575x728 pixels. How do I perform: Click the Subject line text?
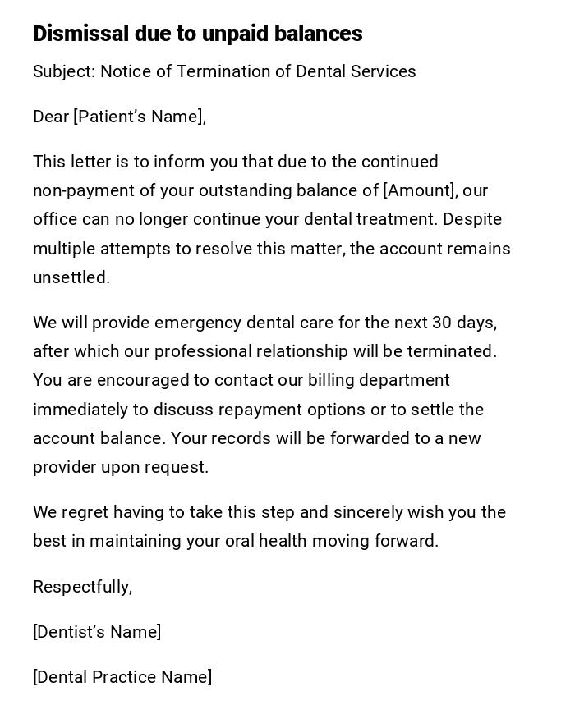[x=224, y=71]
